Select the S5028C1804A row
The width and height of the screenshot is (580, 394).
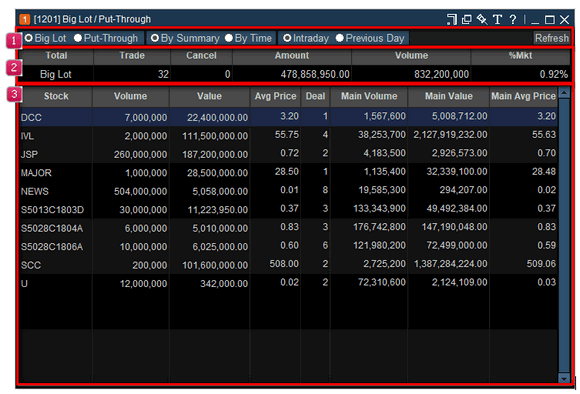pyautogui.click(x=289, y=228)
